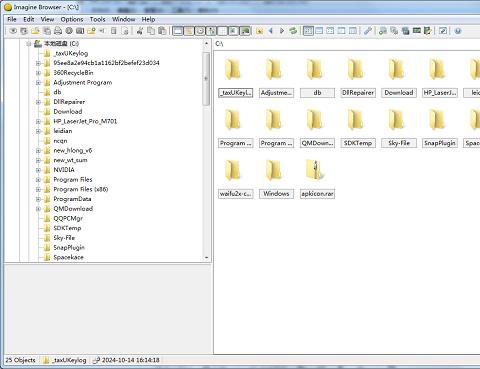Open the Help menu

click(x=148, y=19)
